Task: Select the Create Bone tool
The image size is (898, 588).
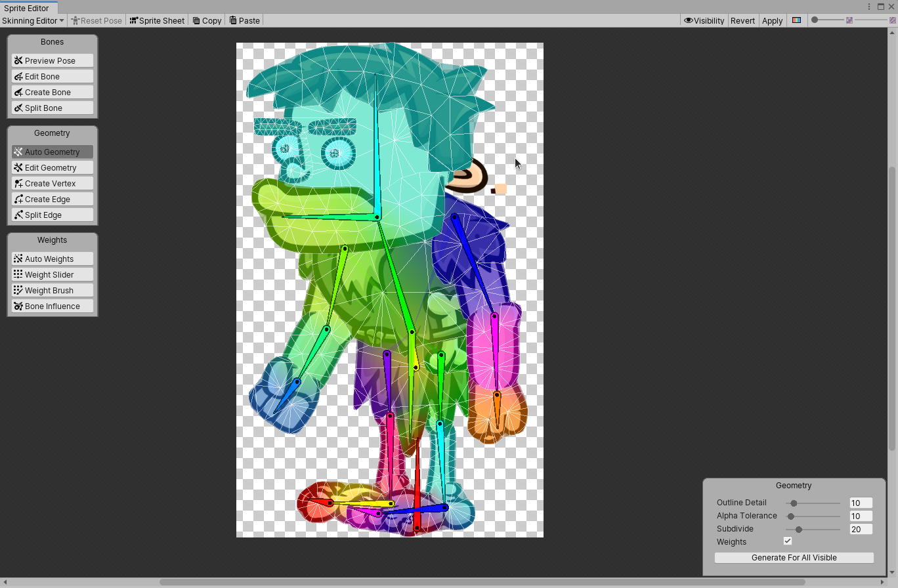Action: click(52, 92)
